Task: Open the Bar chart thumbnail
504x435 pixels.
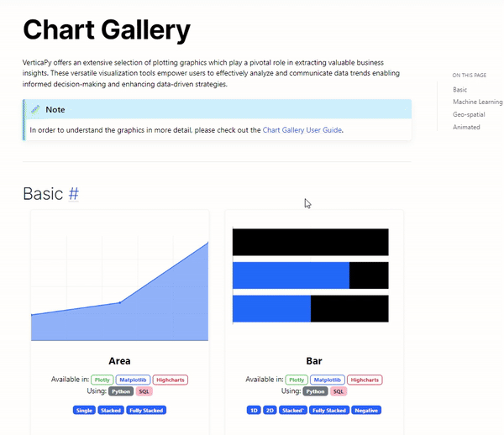Action: click(311, 275)
